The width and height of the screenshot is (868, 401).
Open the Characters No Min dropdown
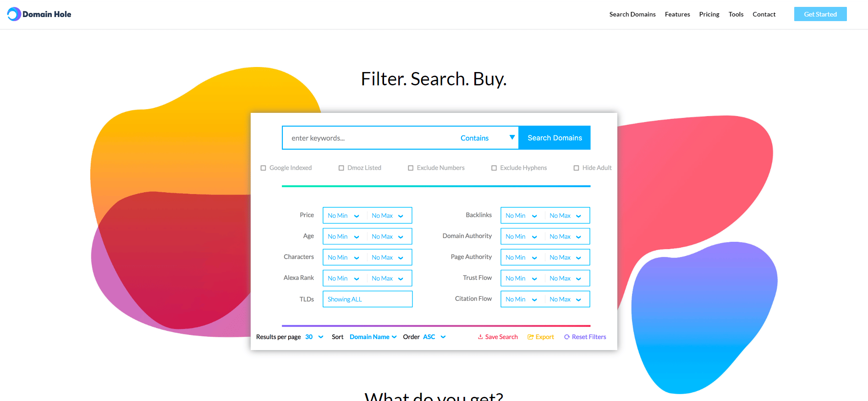345,257
